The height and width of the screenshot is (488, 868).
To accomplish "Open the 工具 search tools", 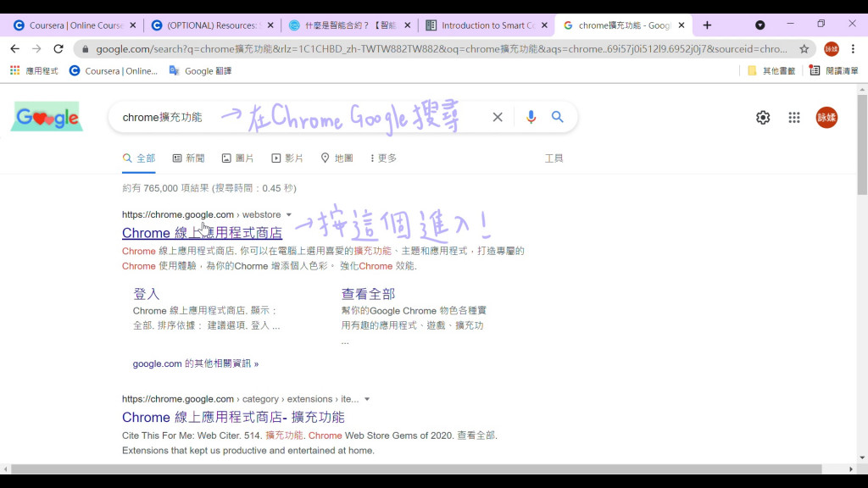I will [x=554, y=158].
